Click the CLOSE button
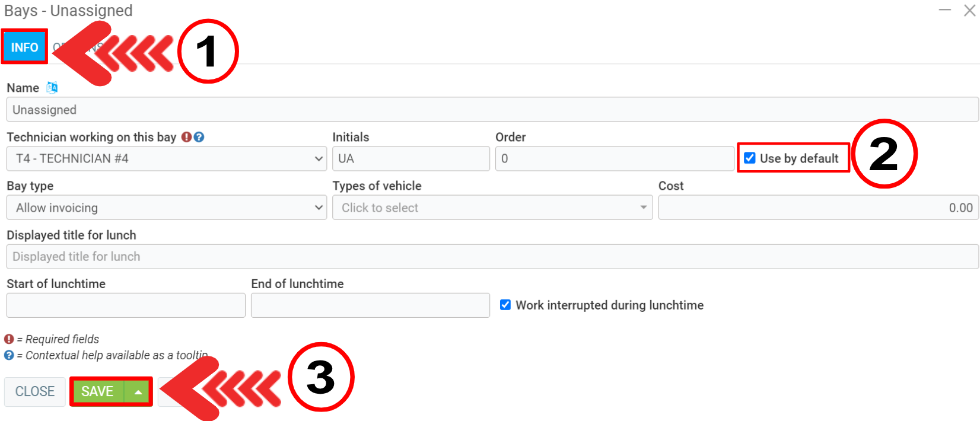This screenshot has height=421, width=980. point(35,392)
